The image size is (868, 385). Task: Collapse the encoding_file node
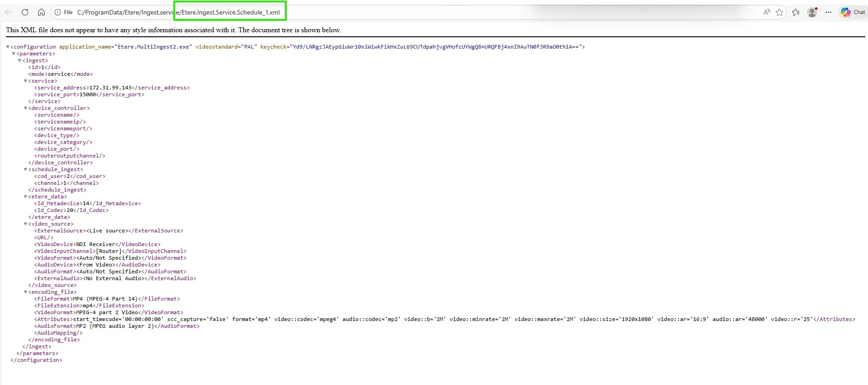[25, 292]
